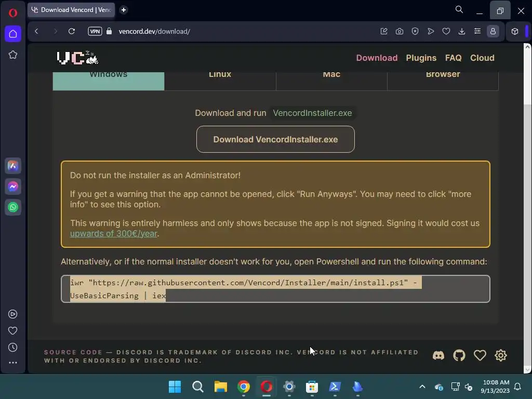Click the page vertical scrollbar thumb
This screenshot has height=399, width=532.
[528, 77]
